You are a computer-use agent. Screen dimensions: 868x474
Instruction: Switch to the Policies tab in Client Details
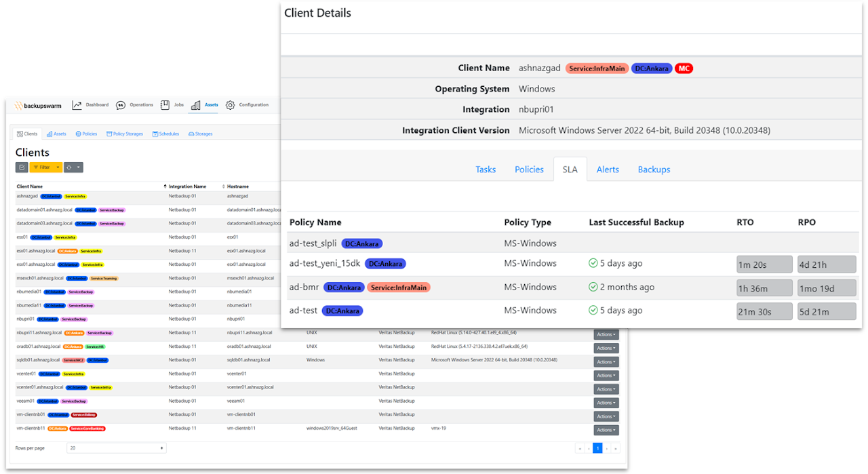tap(529, 170)
